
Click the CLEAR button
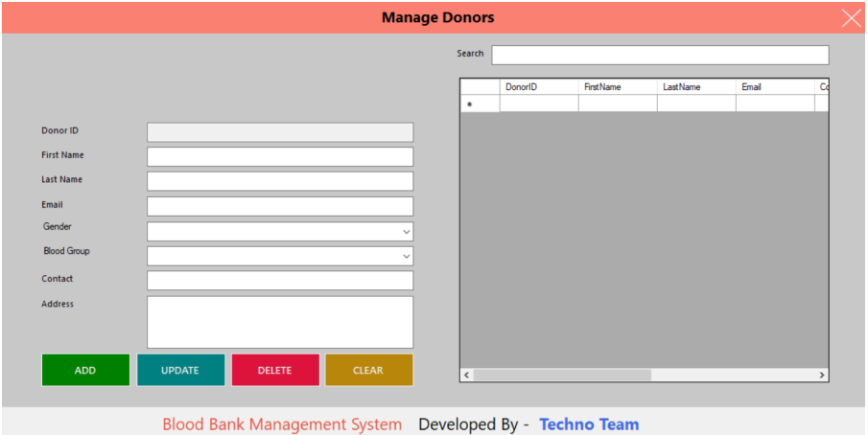click(368, 370)
